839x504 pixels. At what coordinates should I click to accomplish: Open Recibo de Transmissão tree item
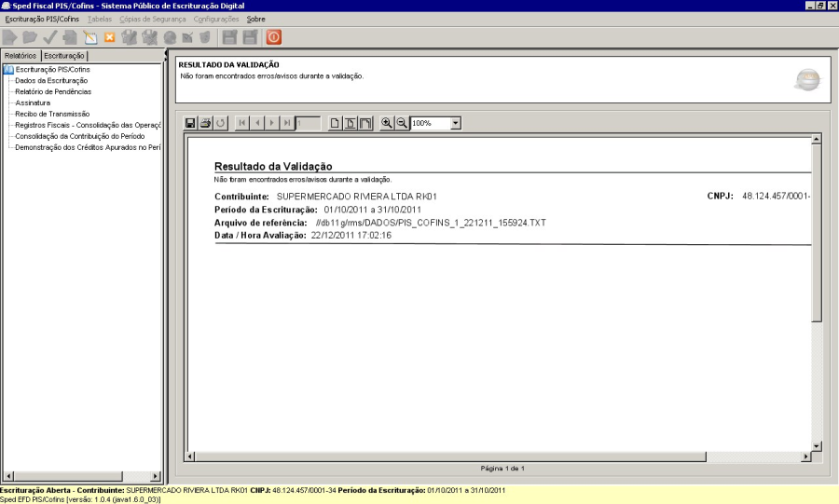point(52,114)
